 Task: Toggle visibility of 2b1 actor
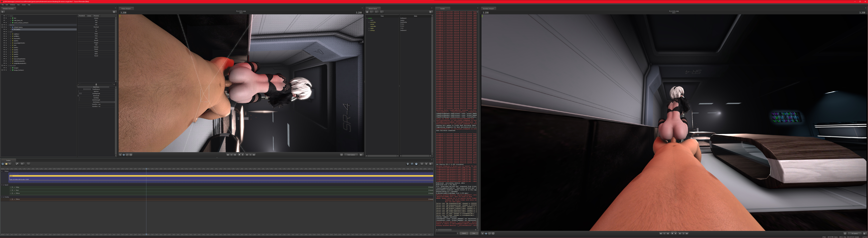click(4, 18)
